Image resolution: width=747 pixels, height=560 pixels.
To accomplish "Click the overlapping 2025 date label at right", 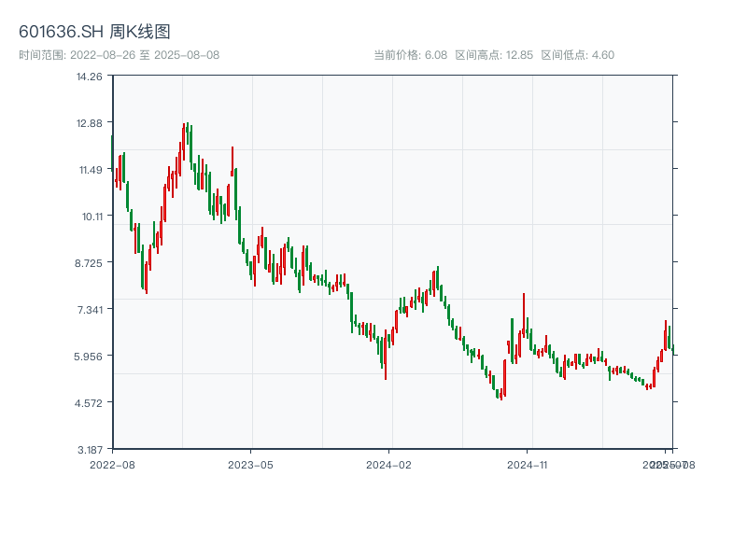I will [x=667, y=464].
